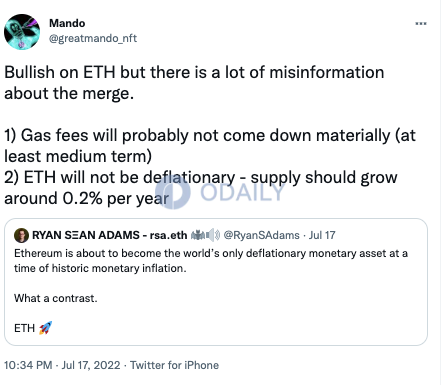Screen dimensions: 441x385
Task: Click the Jul 17 quoted tweet date
Action: [x=322, y=235]
